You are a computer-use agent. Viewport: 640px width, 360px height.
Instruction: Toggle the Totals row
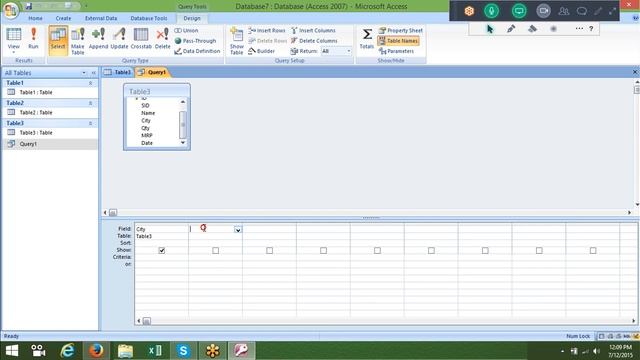367,39
